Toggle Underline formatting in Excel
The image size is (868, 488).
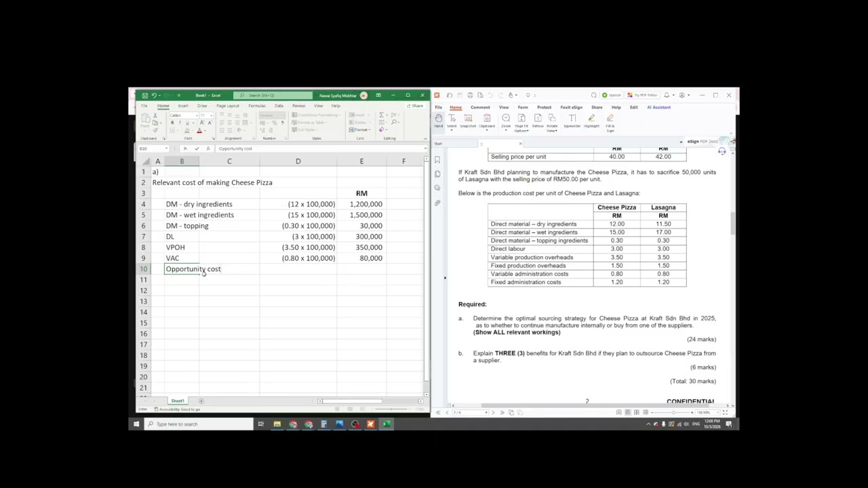tap(187, 123)
